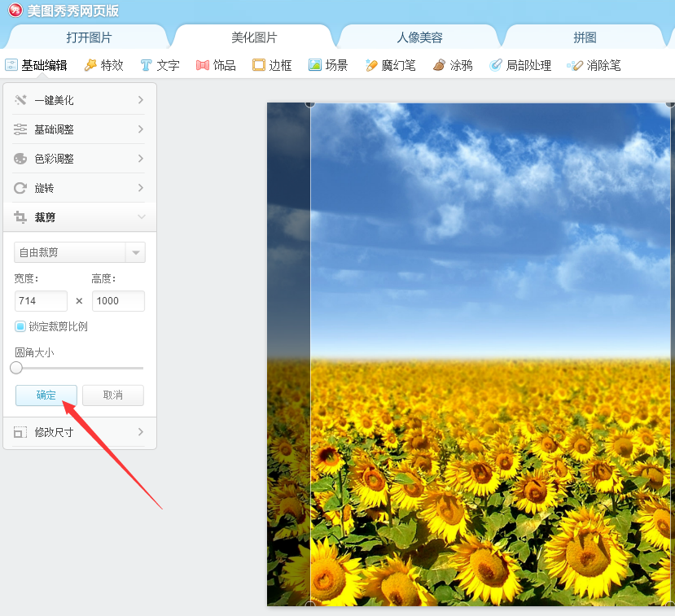Switch to the 拼图 tab
The width and height of the screenshot is (675, 616).
585,37
